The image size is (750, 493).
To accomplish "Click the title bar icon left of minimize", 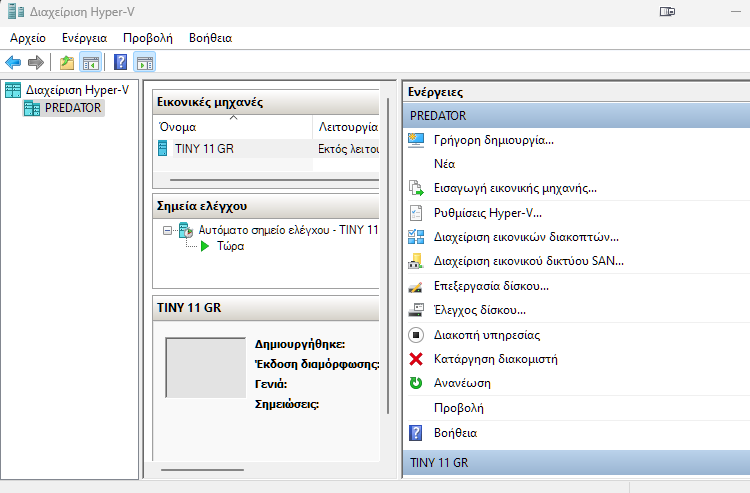I will [667, 11].
